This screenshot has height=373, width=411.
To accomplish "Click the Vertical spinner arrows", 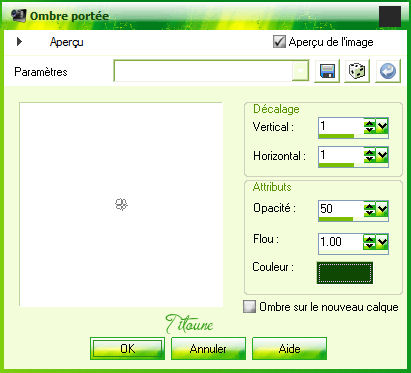I will tap(369, 126).
